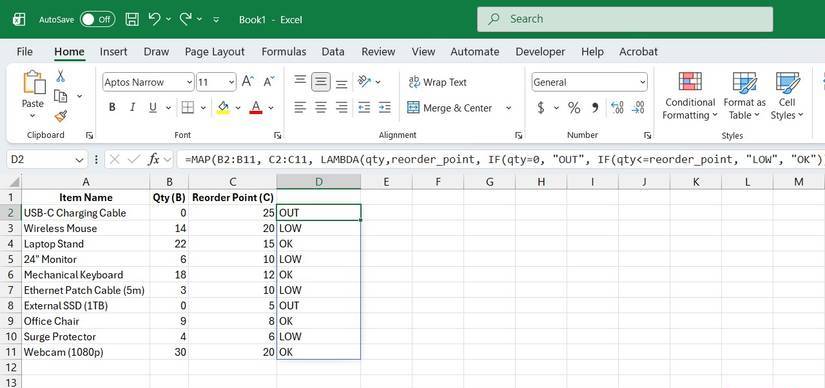Cut the selection with scissors icon
The height and width of the screenshot is (388, 825).
[61, 77]
